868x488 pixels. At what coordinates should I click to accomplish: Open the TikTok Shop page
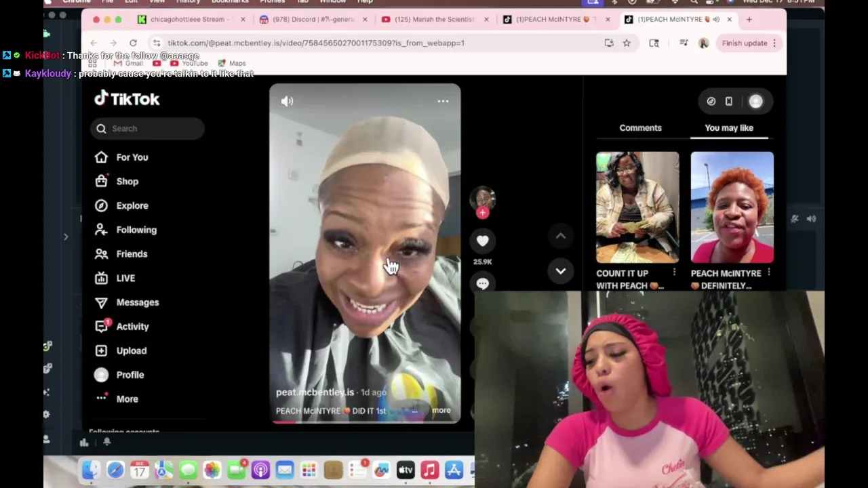pyautogui.click(x=117, y=181)
